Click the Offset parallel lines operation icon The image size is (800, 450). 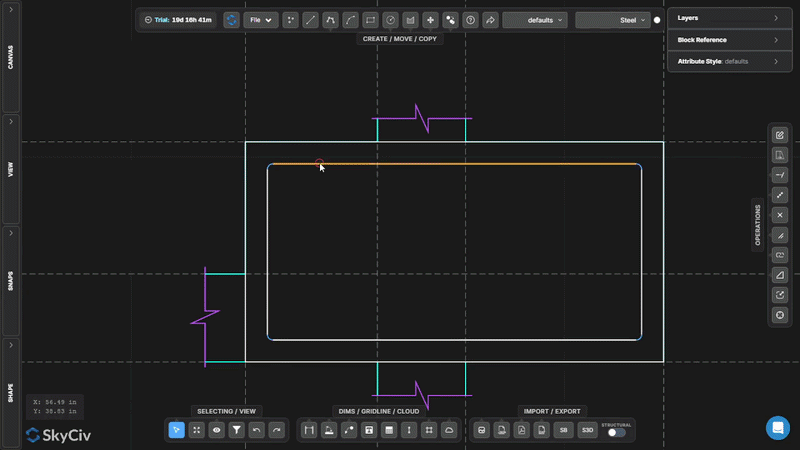pos(780,235)
